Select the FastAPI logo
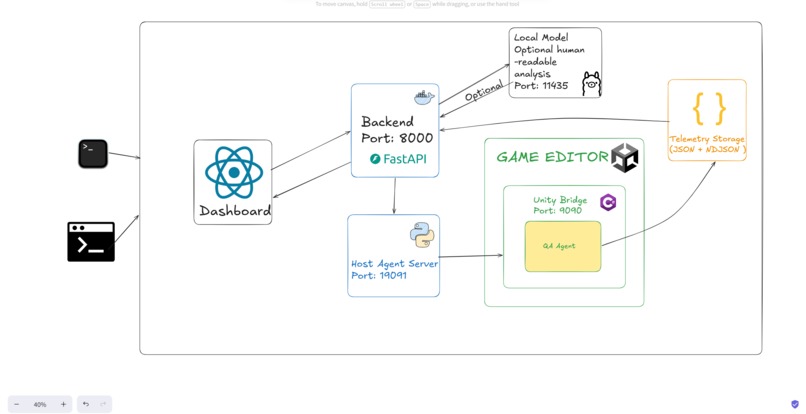Viewport: 806px width, 414px height. (x=398, y=159)
